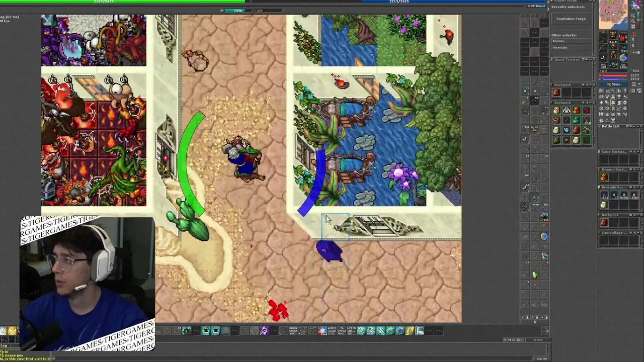
Task: Select the blue orb equipment slot
Action: point(623,59)
